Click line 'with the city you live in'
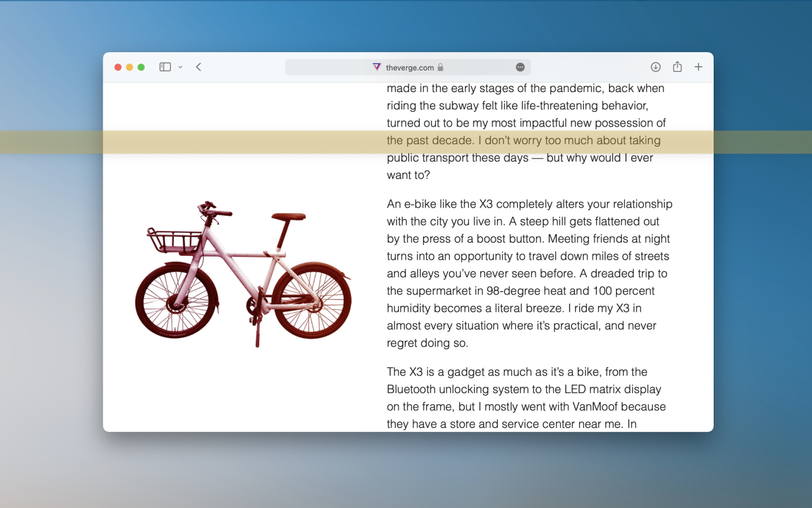Viewport: 812px width, 508px height. tap(523, 221)
